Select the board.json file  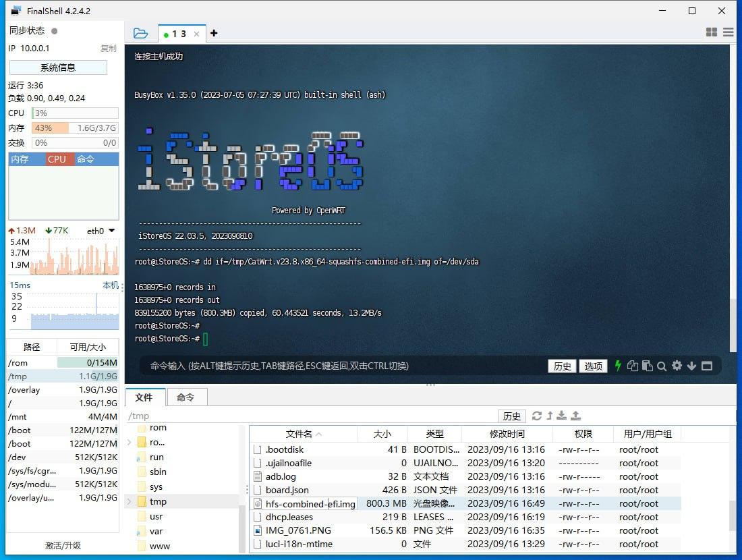(465, 490)
